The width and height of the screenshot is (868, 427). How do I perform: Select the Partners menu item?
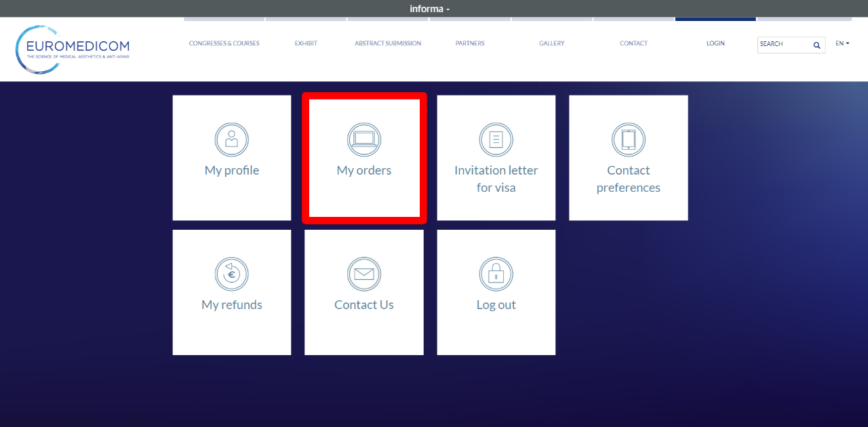470,43
